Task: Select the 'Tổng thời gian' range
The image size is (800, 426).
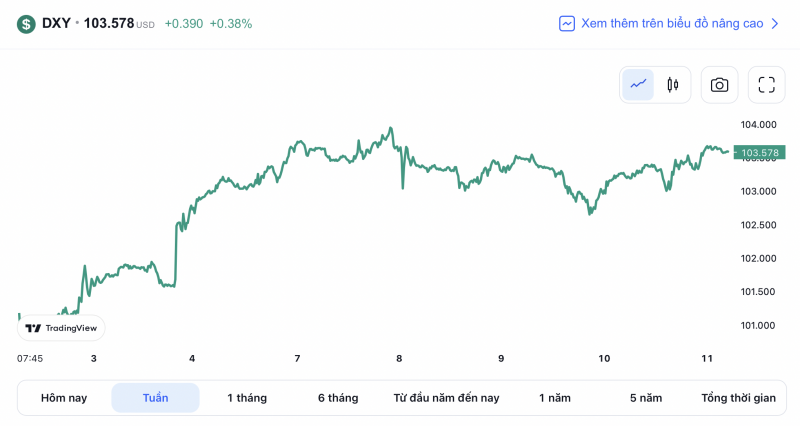Action: point(738,398)
